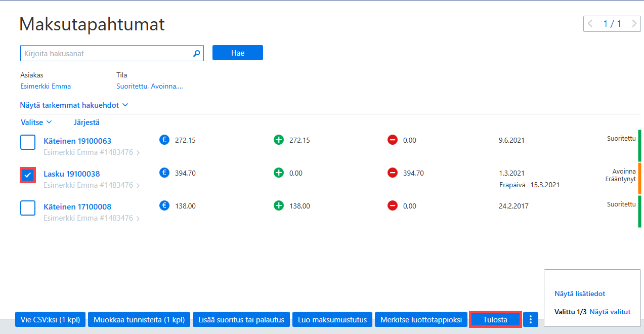Click the Tulosta button

click(495, 319)
